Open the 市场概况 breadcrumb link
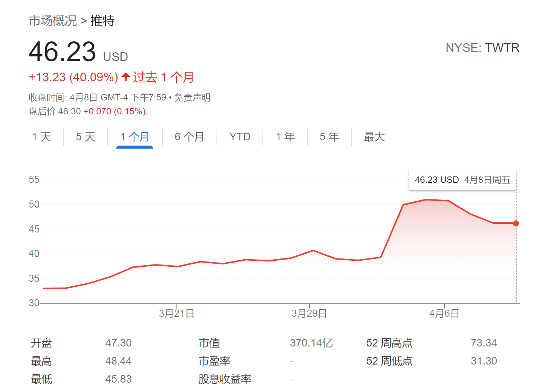The width and height of the screenshot is (540, 392). pyautogui.click(x=53, y=21)
